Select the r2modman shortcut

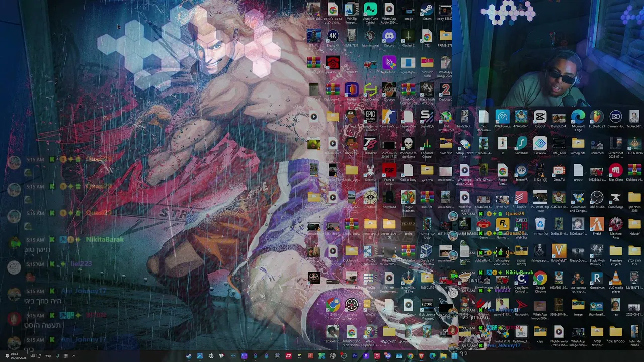[x=597, y=281]
